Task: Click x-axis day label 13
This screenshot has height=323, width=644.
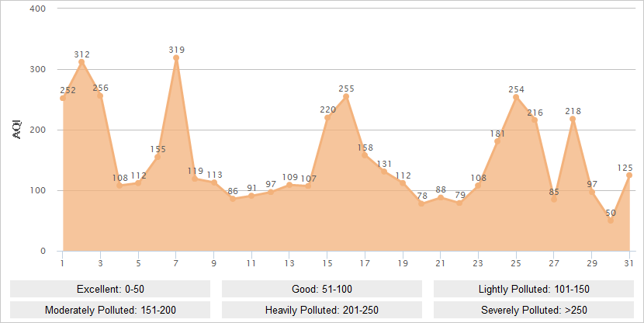Action: pyautogui.click(x=289, y=263)
